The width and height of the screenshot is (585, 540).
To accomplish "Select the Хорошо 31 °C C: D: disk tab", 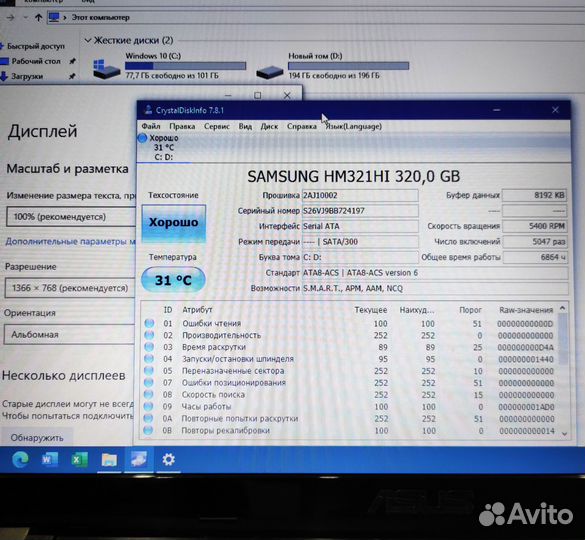I will point(164,147).
